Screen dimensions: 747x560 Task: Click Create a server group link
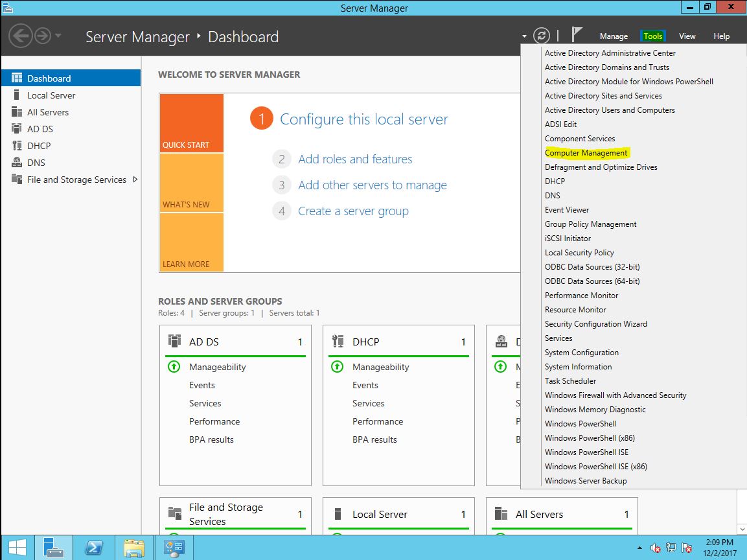click(x=353, y=211)
